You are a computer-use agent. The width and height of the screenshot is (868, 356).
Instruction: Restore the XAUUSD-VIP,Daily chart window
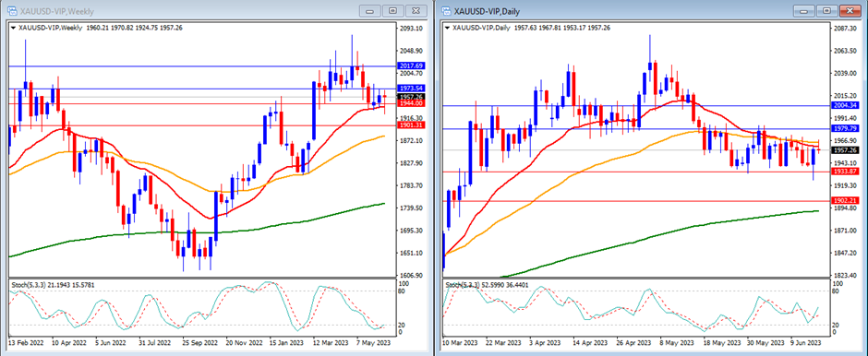click(x=827, y=10)
